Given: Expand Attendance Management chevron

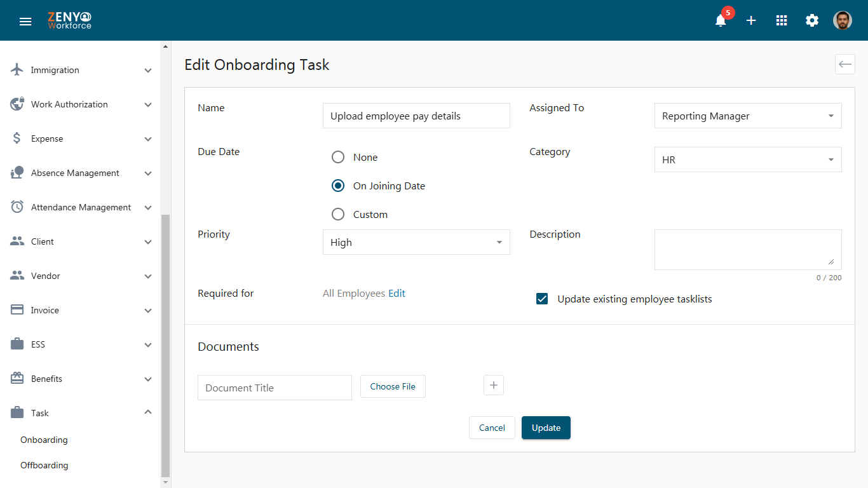Looking at the screenshot, I should [148, 208].
